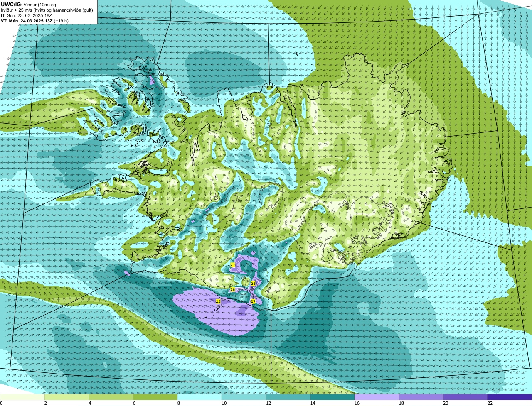The width and height of the screenshot is (532, 406).
Task: Click the 18–20 m/s purple legend swatch
Action: (421, 397)
